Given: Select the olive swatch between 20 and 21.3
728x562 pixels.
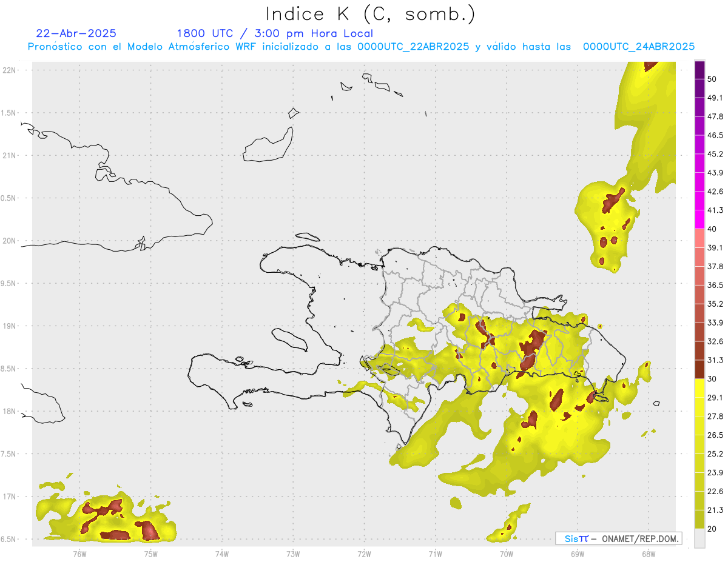Looking at the screenshot, I should coord(700,520).
